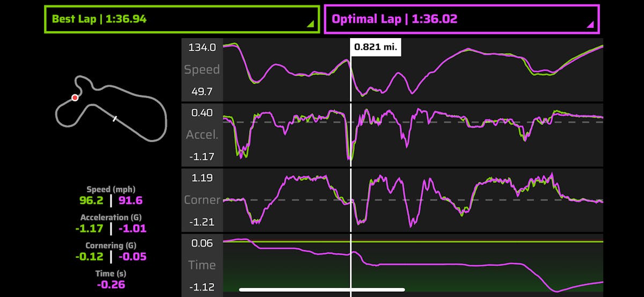644x297 pixels.
Task: Click the magenta 91.6 optimal lap speed value
Action: [x=129, y=201]
